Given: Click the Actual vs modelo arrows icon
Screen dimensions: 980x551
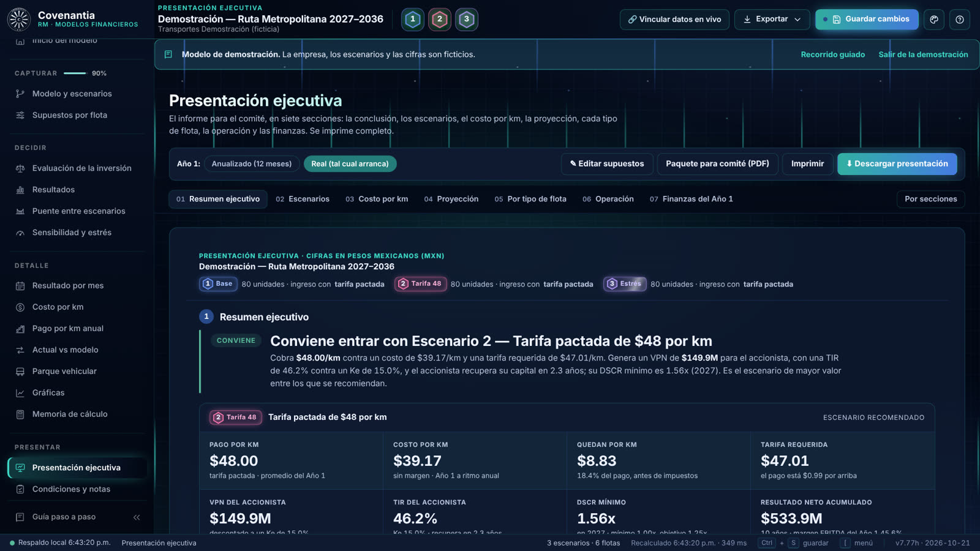Looking at the screenshot, I should [x=20, y=350].
